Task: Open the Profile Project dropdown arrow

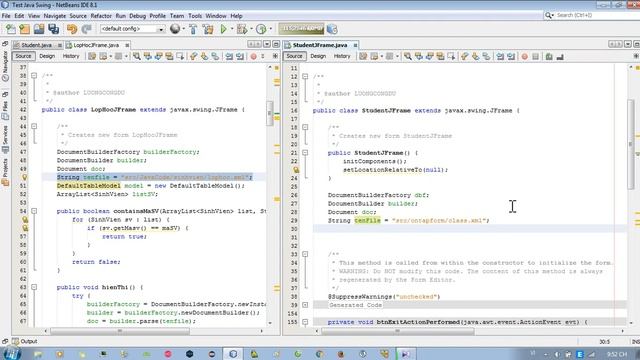Action: (x=270, y=29)
